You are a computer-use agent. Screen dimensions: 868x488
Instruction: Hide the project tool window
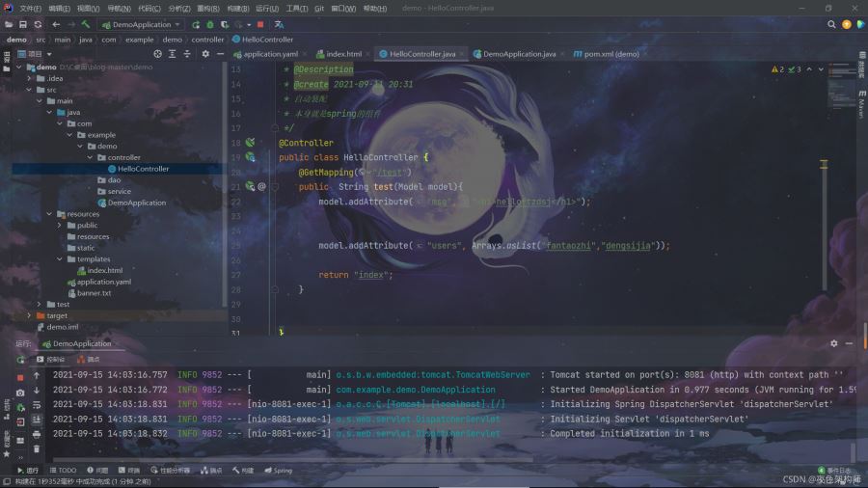[x=220, y=54]
